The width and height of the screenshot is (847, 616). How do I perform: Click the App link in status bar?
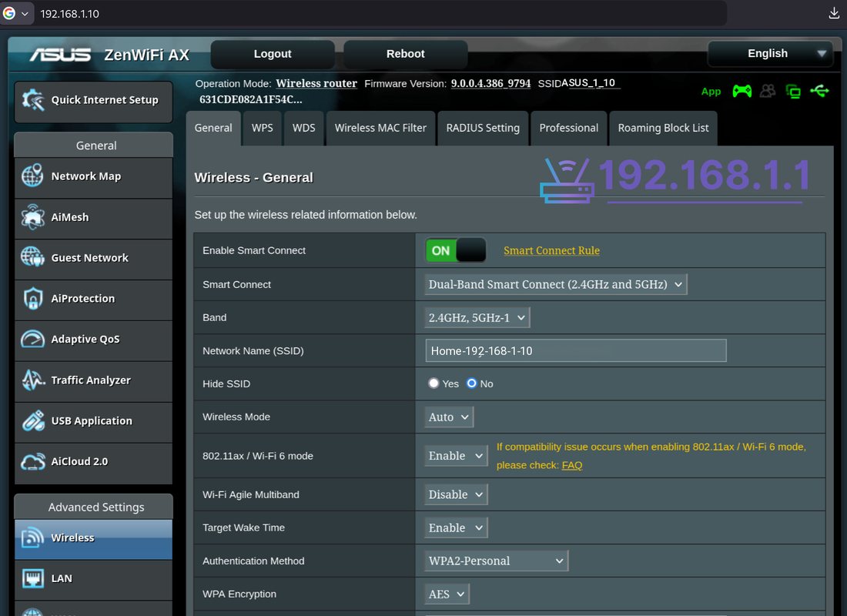click(x=711, y=92)
